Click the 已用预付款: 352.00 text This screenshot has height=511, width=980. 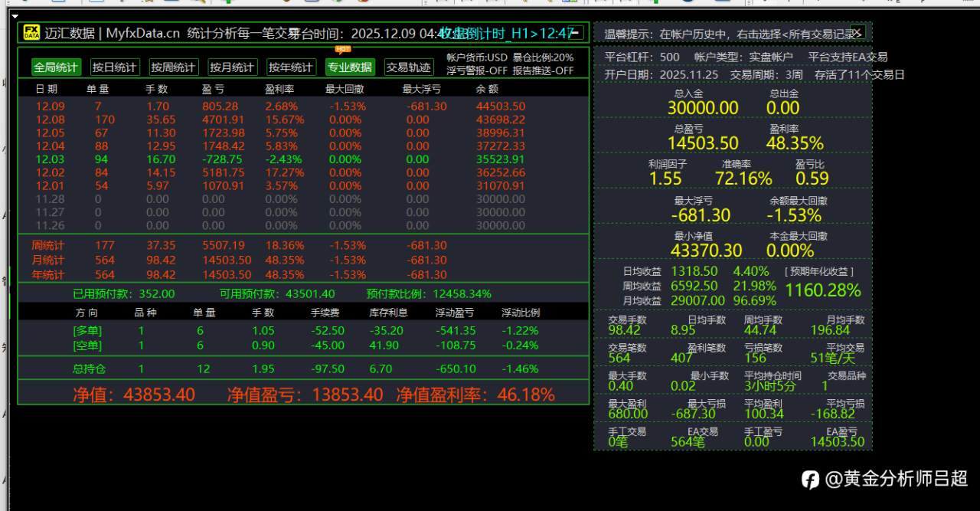(x=123, y=293)
